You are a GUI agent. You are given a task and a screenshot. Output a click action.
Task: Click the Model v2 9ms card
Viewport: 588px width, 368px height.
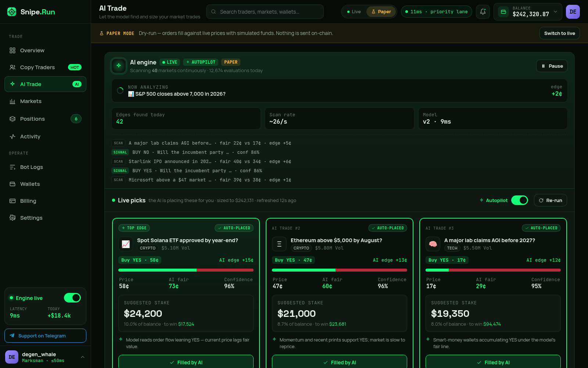[493, 118]
